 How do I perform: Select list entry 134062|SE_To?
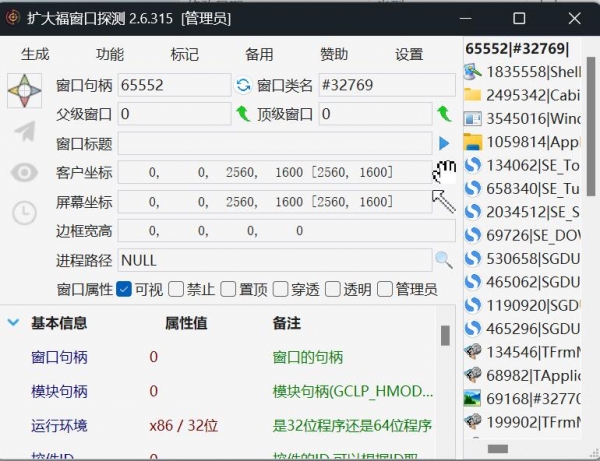click(522, 165)
